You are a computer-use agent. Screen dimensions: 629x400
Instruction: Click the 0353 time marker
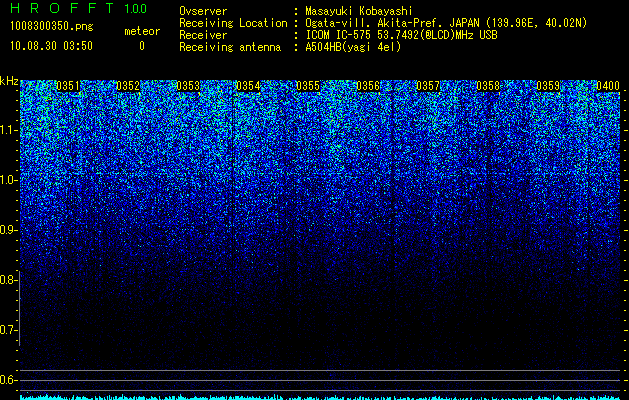tap(188, 86)
